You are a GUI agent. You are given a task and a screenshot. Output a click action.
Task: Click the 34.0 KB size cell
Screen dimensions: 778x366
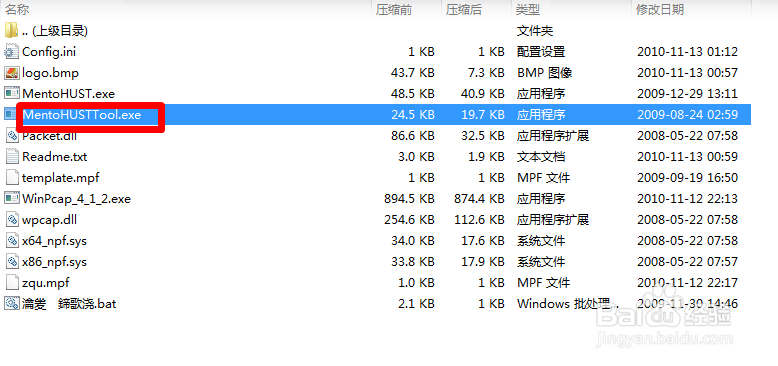[413, 241]
